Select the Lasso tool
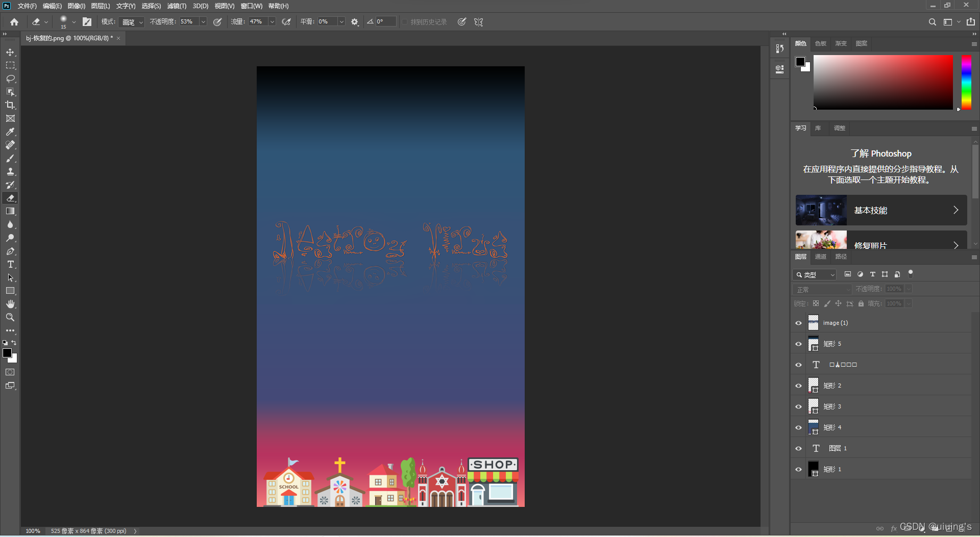 click(x=10, y=79)
